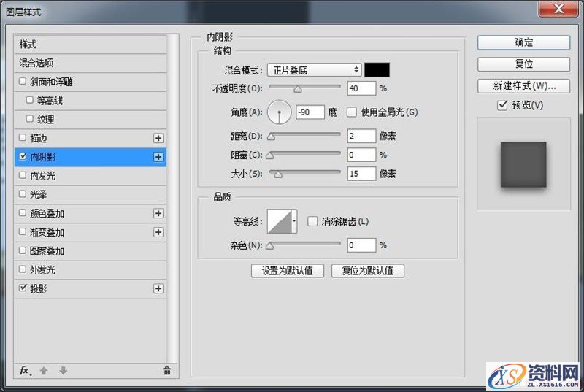The height and width of the screenshot is (392, 584).
Task: Select the 内发光 row label
Action: pos(43,176)
